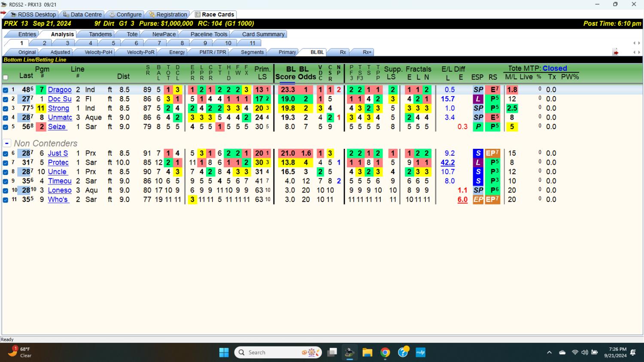Viewport: 644px width, 362px height.
Task: Switch to the Velocity-PoH view tab
Action: (98, 52)
